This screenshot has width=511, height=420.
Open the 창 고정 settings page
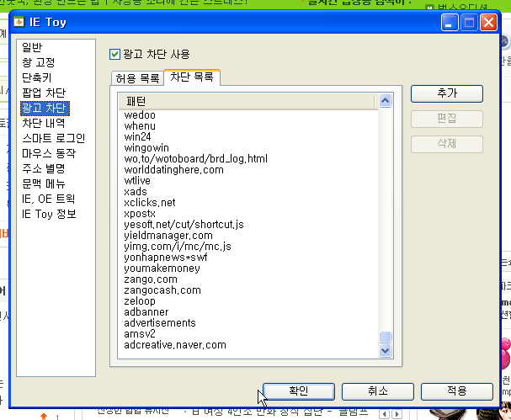tap(38, 62)
